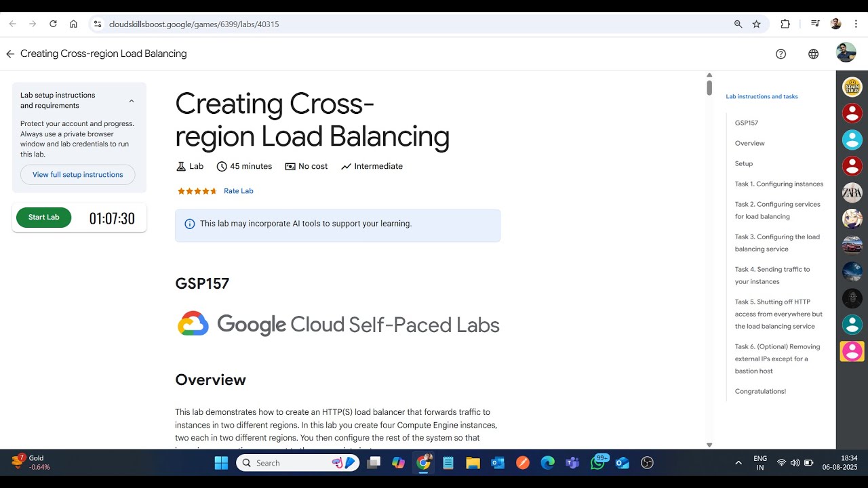Go to Task 4. Sending traffic to instances

pos(772,275)
